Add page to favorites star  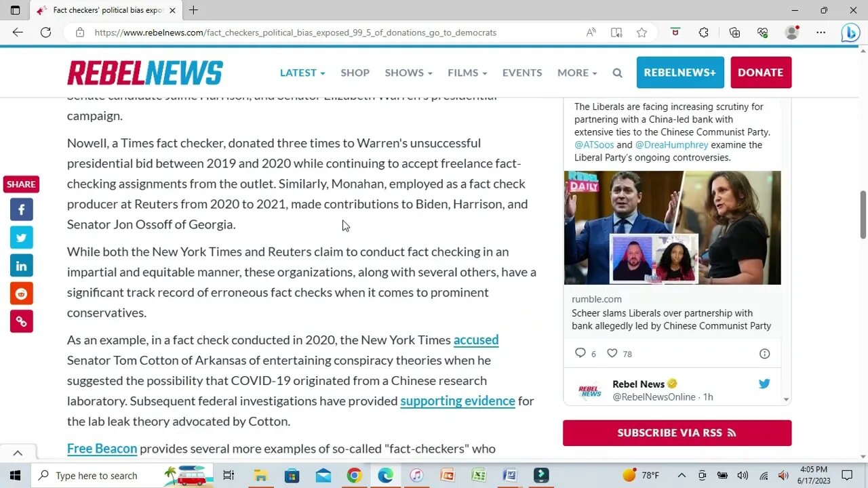pos(642,33)
